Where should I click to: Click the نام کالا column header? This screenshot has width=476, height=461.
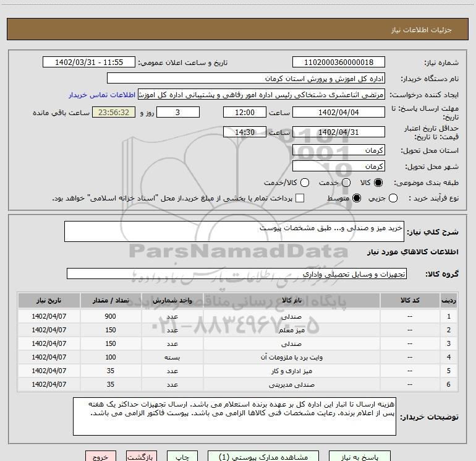(x=291, y=300)
